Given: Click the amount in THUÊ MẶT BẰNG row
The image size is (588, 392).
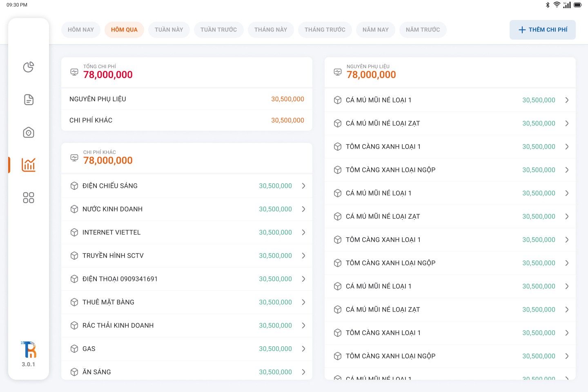Looking at the screenshot, I should (275, 302).
